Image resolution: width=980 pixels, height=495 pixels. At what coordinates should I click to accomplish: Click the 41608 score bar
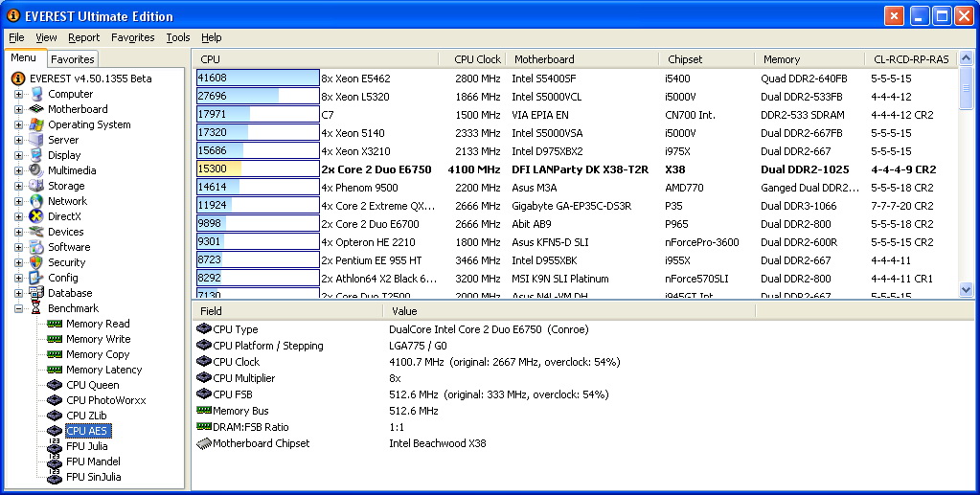tap(258, 79)
